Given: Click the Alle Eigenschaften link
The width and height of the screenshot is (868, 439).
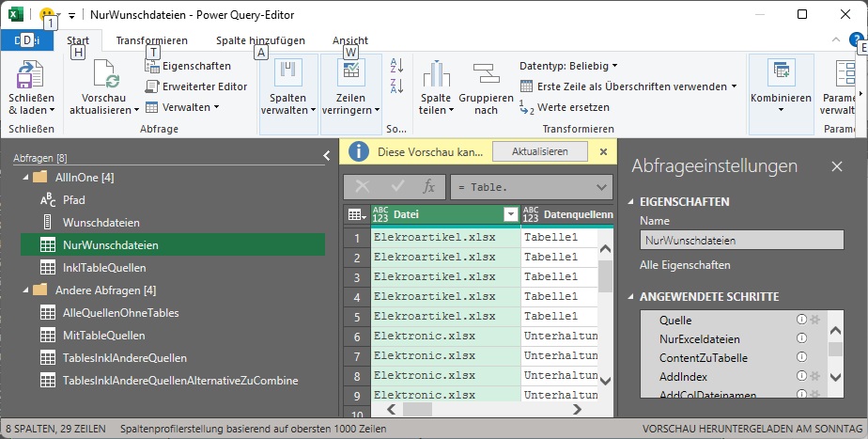Looking at the screenshot, I should (685, 265).
